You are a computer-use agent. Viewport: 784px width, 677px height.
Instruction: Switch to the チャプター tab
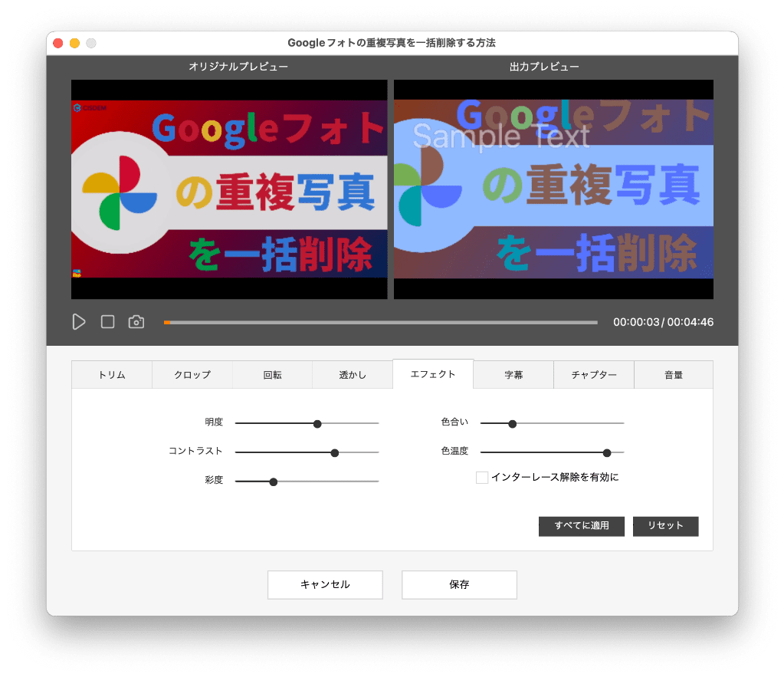click(x=594, y=375)
